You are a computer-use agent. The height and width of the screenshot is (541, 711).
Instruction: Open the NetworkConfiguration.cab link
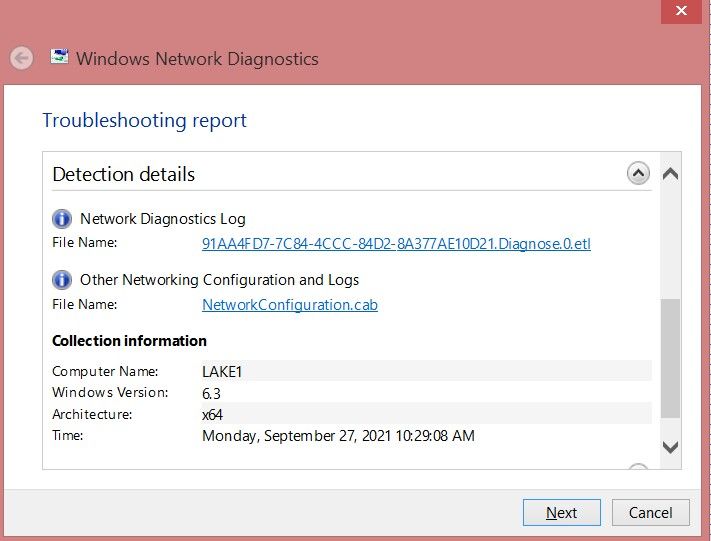[x=290, y=305]
